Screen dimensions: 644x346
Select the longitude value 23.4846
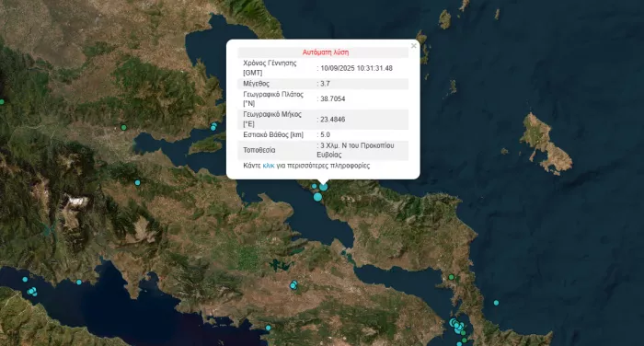(333, 120)
